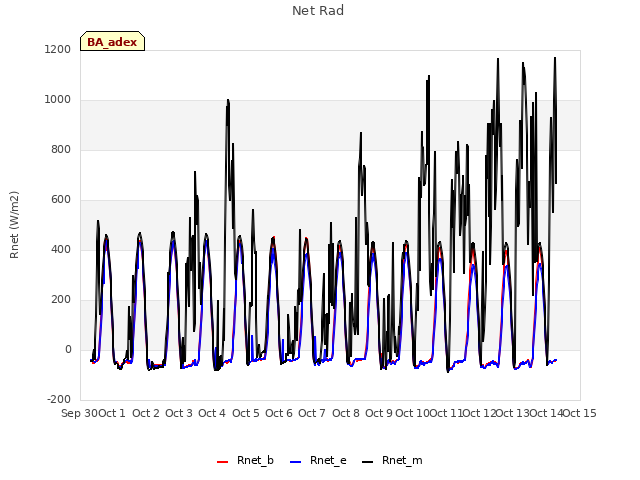640x480 pixels.
Task: Click the 200 y-axis tick label
Action: 61,300
